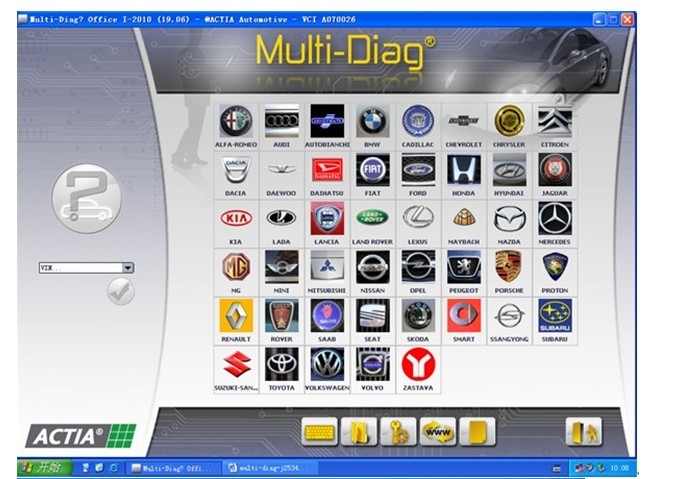Select the Ssangyong brand icon
The image size is (676, 479).
[509, 316]
